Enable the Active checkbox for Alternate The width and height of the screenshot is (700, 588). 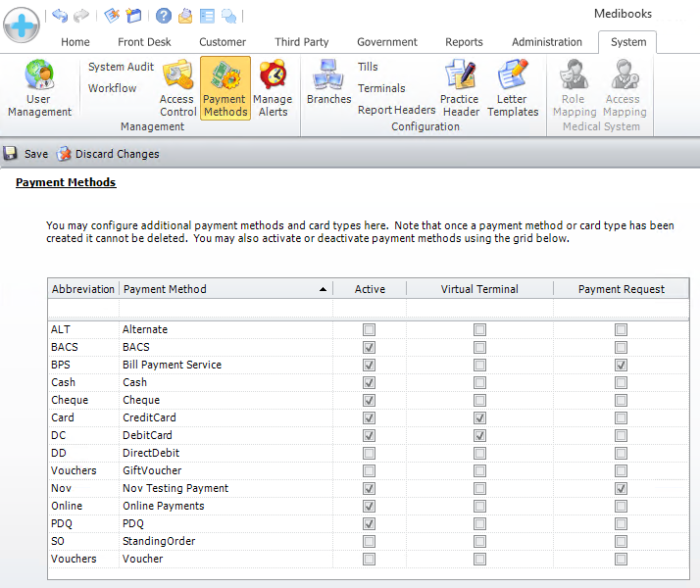tap(369, 329)
